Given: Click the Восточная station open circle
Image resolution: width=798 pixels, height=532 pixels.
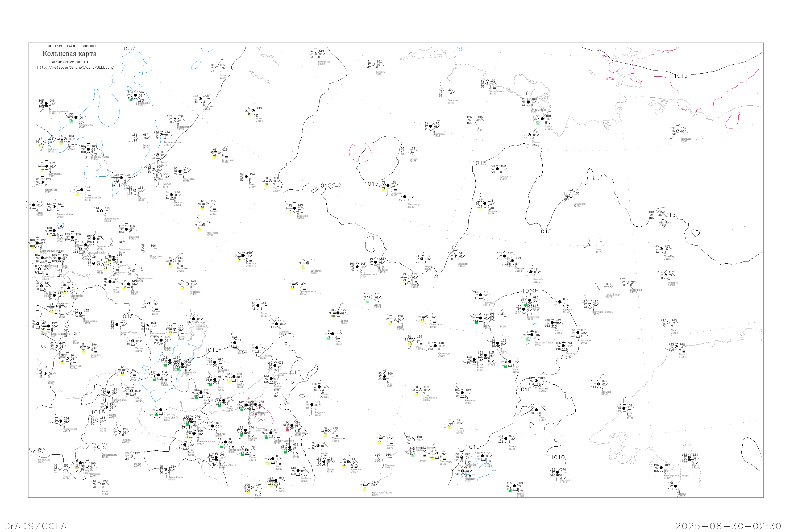Looking at the screenshot, I should pyautogui.click(x=627, y=282).
